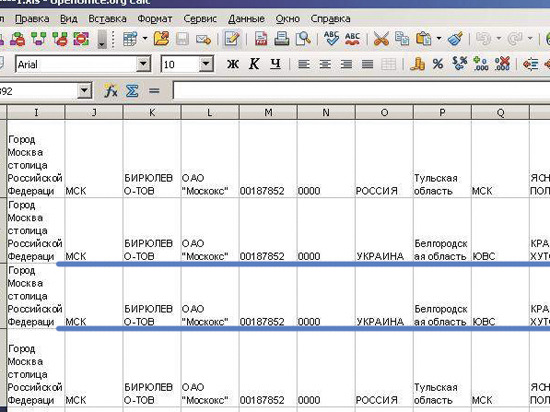Open the Справка menu
This screenshot has width=550, height=412.
(x=330, y=19)
